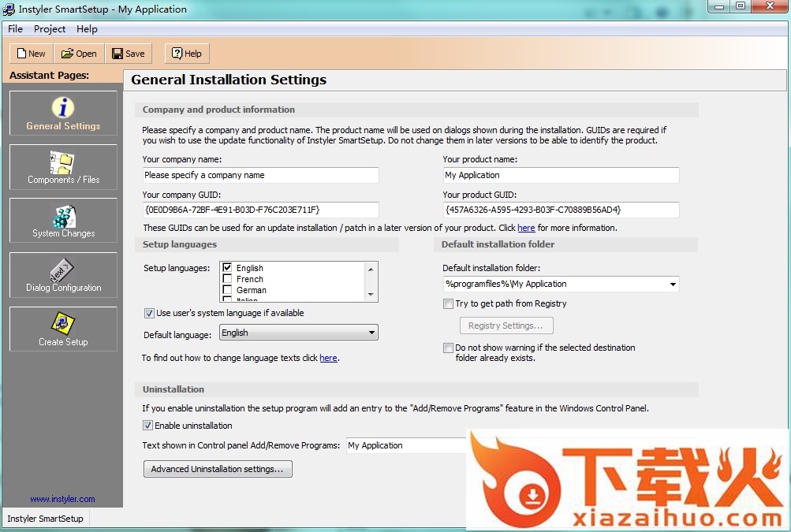Click the Registry Settings... button

pyautogui.click(x=506, y=326)
